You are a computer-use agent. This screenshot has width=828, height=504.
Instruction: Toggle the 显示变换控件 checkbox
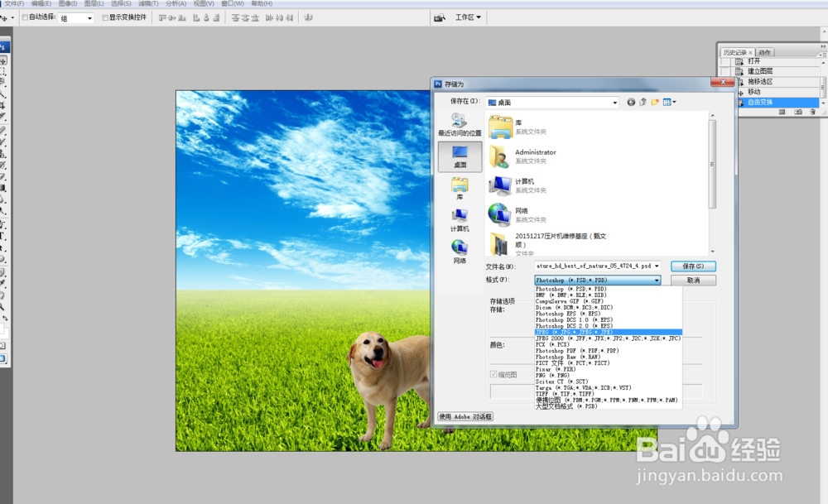(x=104, y=17)
